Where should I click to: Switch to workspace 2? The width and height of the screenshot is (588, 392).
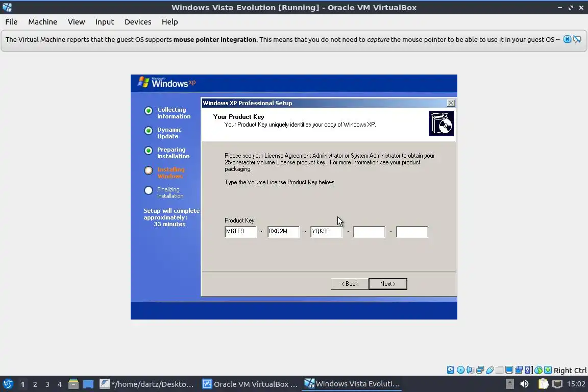coord(35,384)
